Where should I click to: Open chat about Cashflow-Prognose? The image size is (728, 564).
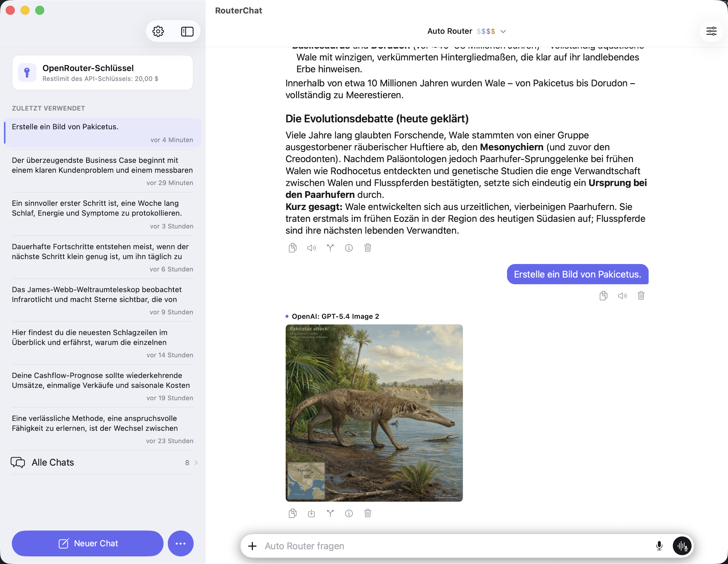click(x=102, y=386)
